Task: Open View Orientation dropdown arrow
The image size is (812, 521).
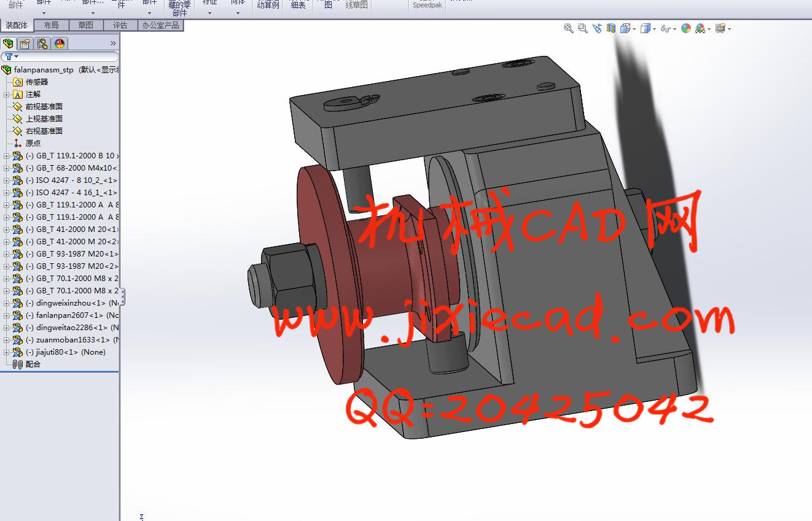Action: point(634,29)
